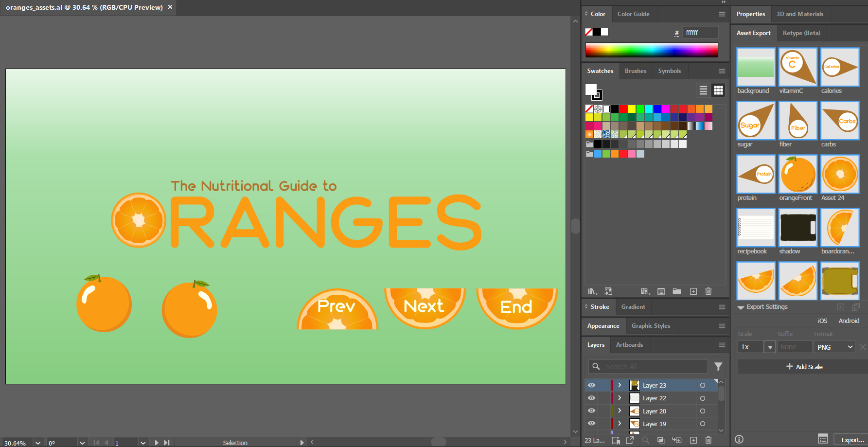868x447 pixels.
Task: Expand Layer 19 contents
Action: (x=620, y=424)
